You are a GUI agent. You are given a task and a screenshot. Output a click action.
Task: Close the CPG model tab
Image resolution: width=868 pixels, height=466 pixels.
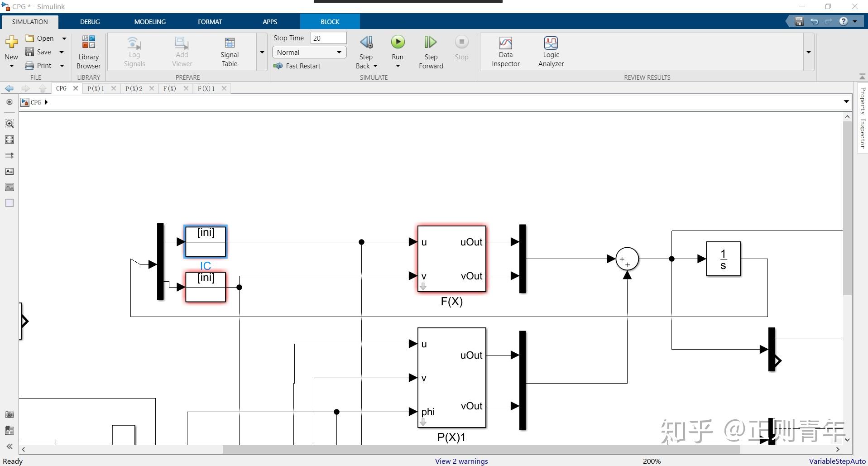pos(76,88)
